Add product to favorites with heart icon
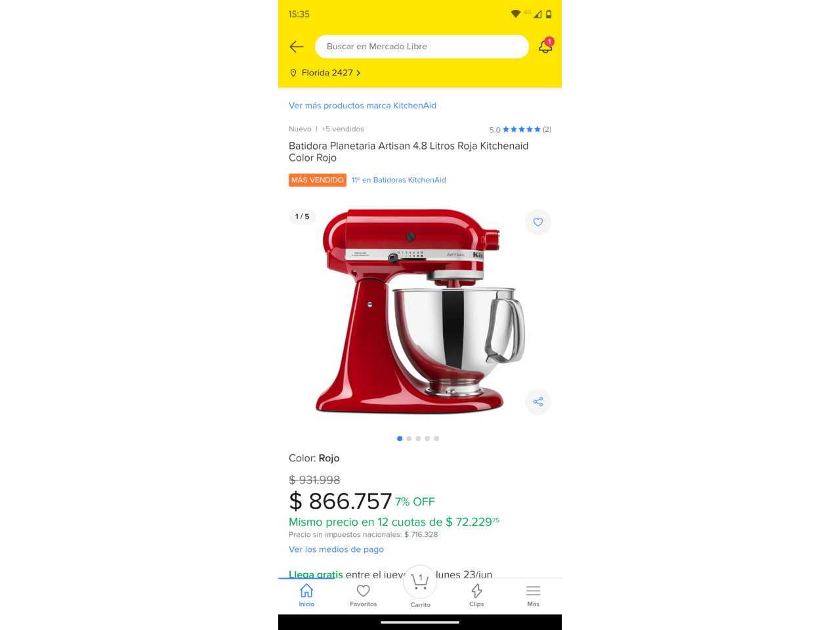 [x=538, y=222]
